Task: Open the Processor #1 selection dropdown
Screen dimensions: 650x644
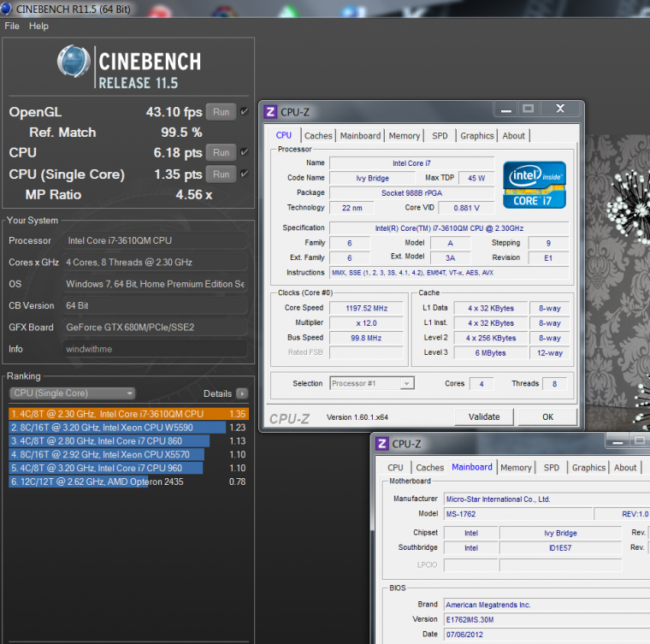Action: (371, 383)
